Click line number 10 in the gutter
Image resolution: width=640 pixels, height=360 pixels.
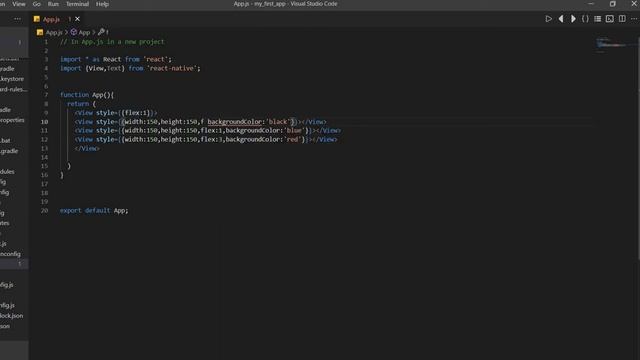44,122
